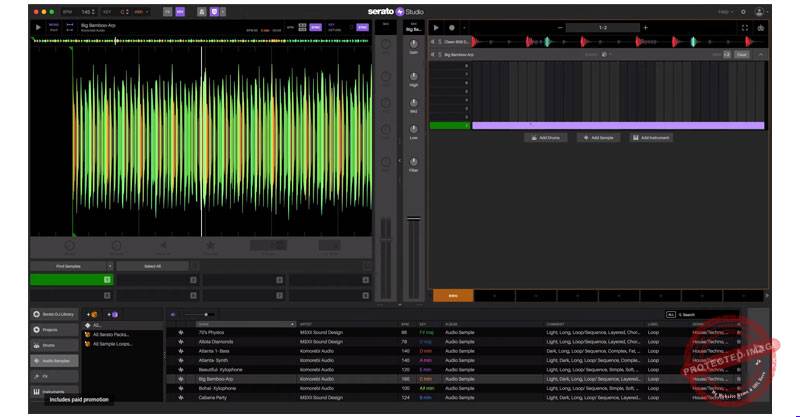Mute the drum deck track

click(433, 41)
